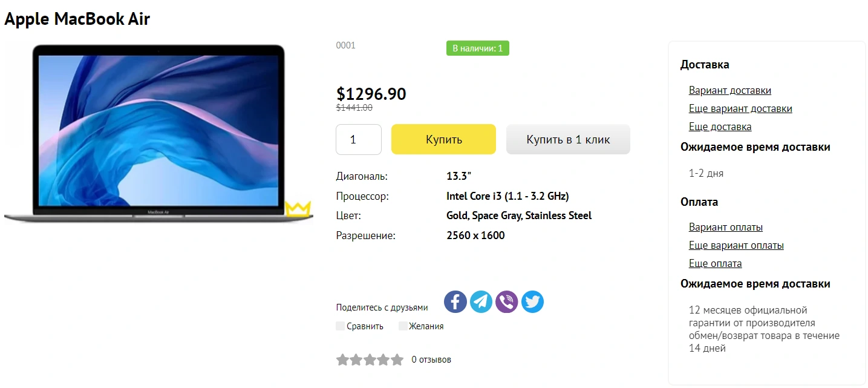Open the Еще вариант оплаты link

pos(736,246)
